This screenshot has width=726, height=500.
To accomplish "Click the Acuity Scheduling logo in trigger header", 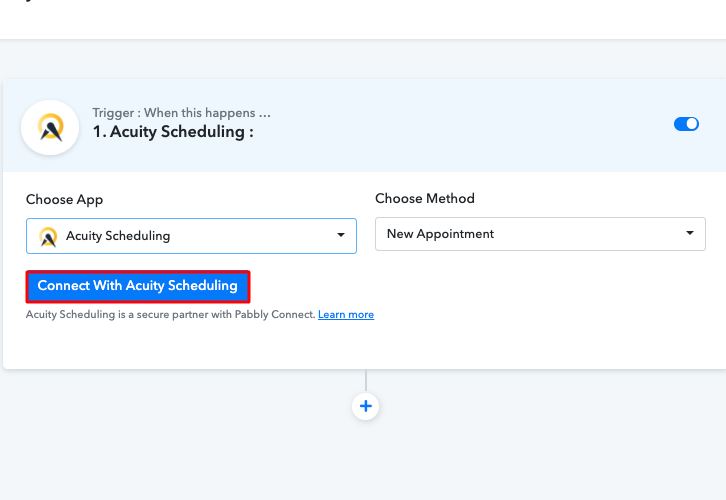I will click(x=50, y=127).
